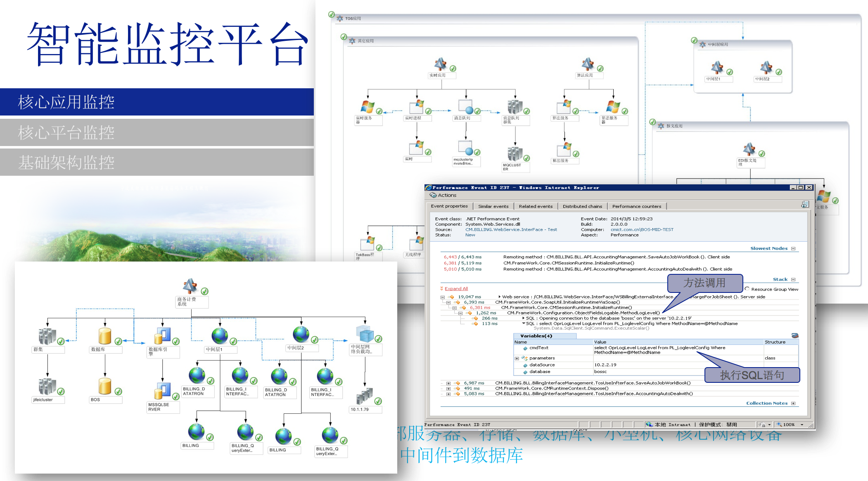The image size is (868, 481).
Task: Collapse the 1,262 ms MethodLogLevel node
Action: (460, 313)
